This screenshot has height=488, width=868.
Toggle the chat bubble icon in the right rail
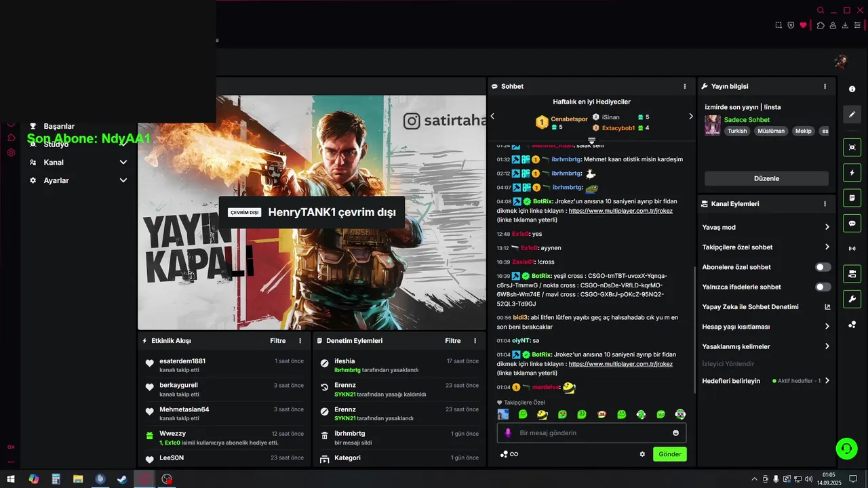(852, 223)
